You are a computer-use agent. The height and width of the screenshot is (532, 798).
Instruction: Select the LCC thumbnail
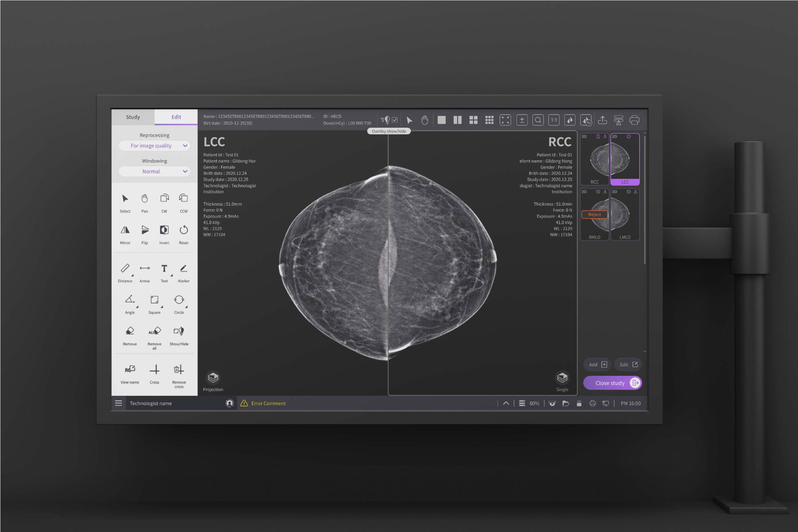[x=625, y=159]
